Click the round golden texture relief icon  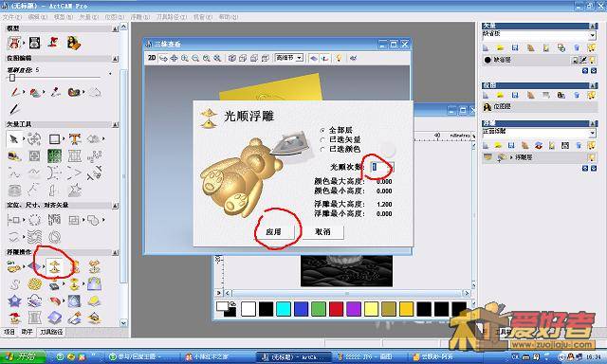(x=35, y=284)
